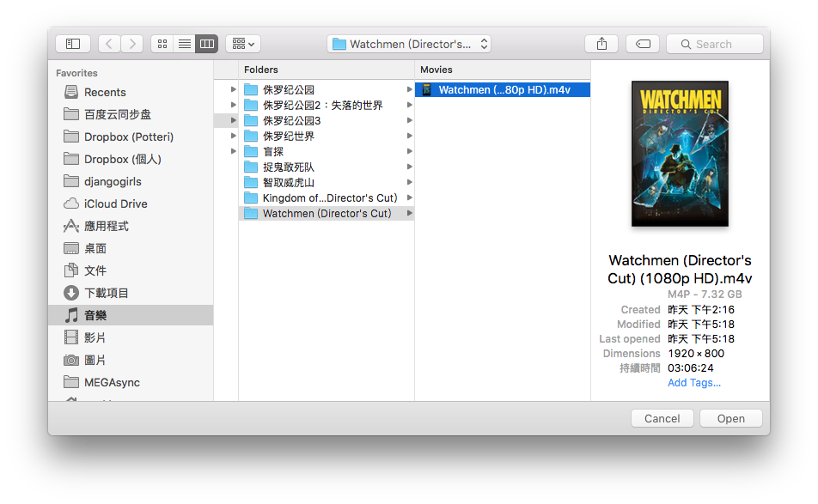Expand arrow right of 侏罗纪公园3 folder
The height and width of the screenshot is (504, 818).
click(410, 121)
